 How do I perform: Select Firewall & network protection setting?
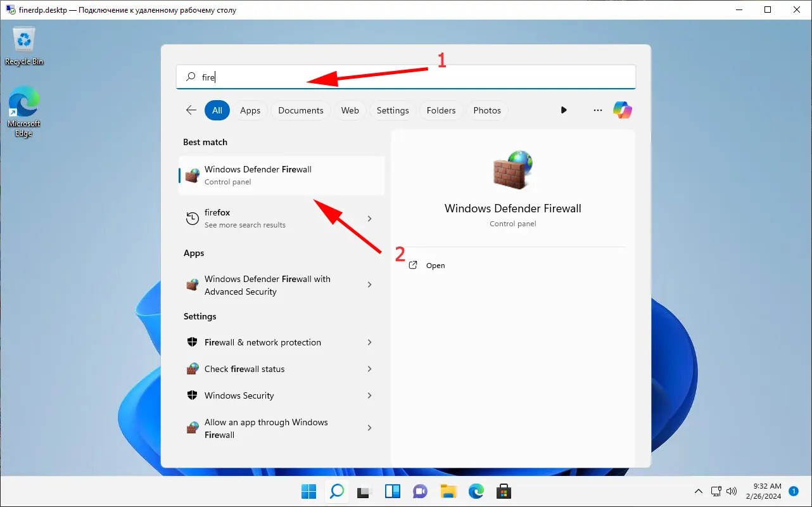click(x=262, y=342)
